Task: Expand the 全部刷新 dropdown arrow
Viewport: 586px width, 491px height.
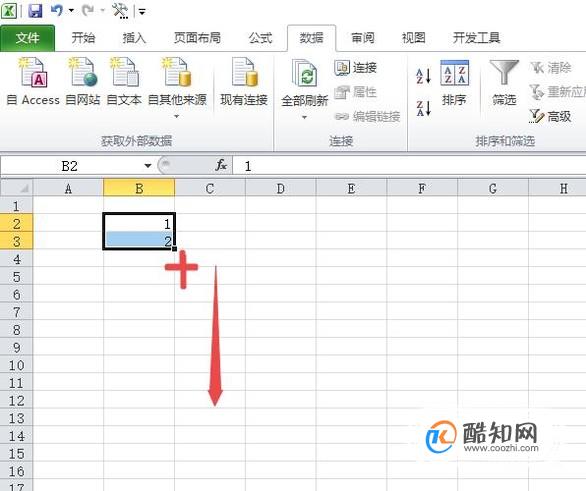Action: 304,117
